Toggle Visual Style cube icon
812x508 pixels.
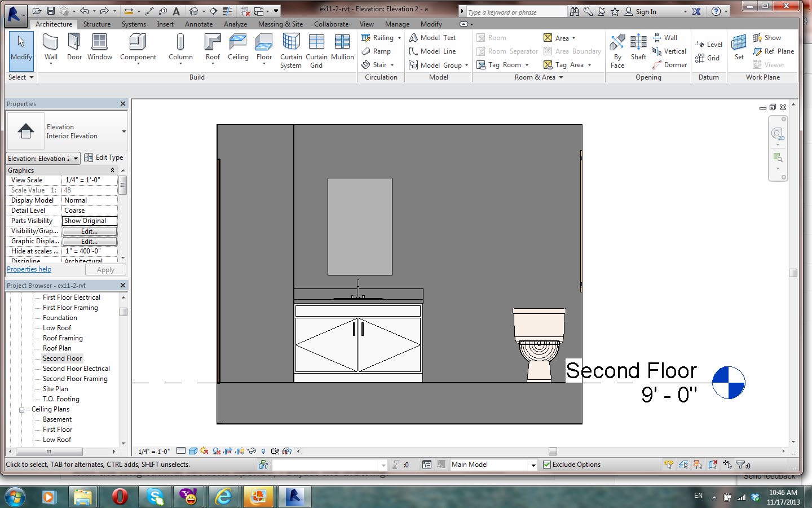click(193, 451)
